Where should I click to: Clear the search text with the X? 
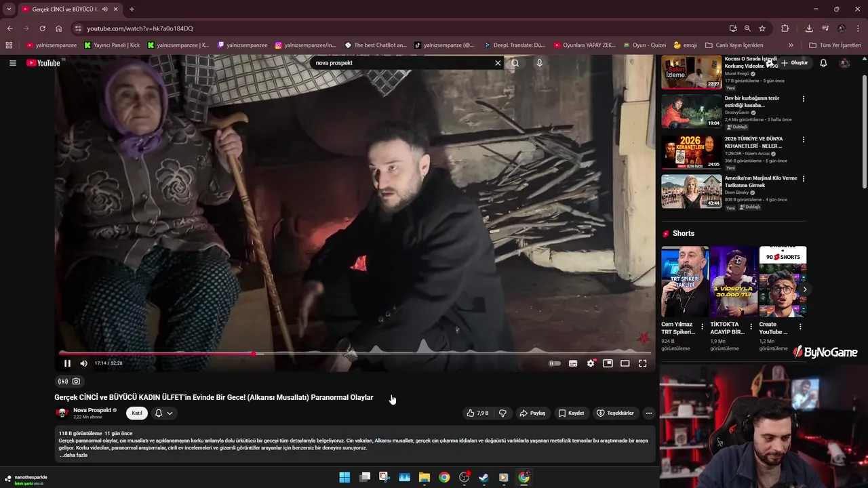pyautogui.click(x=498, y=63)
